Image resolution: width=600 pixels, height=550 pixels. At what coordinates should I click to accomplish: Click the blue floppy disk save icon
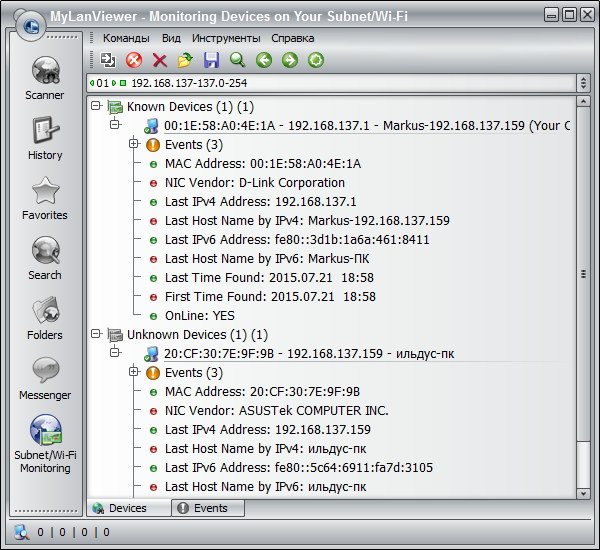tap(211, 61)
